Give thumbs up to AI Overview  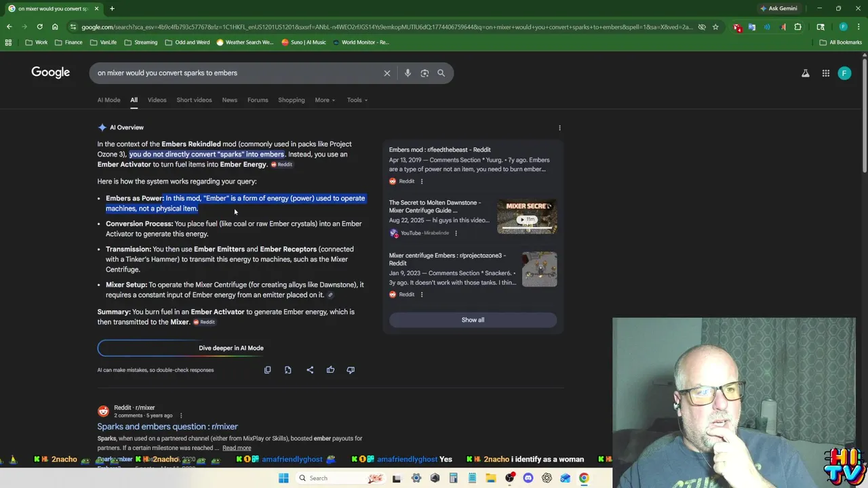330,370
